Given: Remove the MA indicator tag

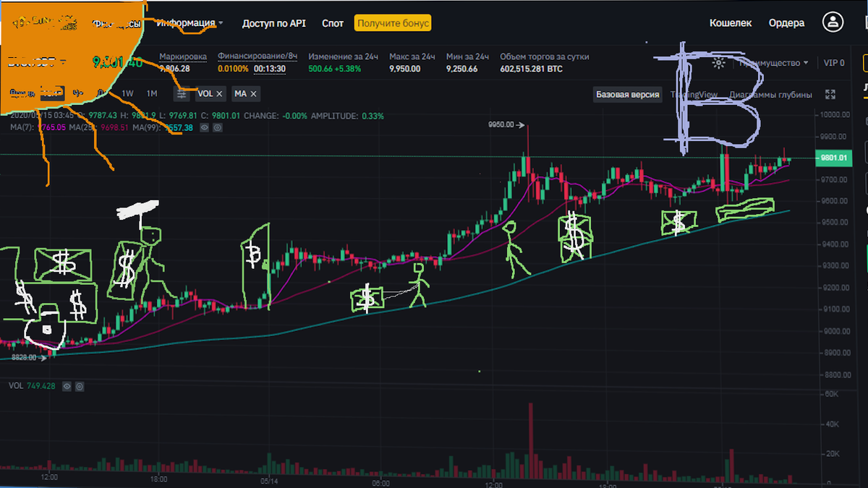Looking at the screenshot, I should click(254, 94).
